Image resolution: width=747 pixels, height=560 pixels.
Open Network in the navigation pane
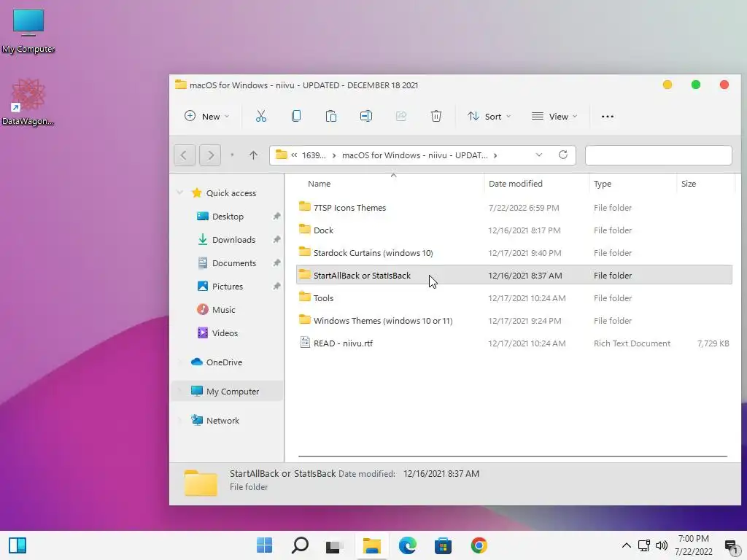point(222,421)
